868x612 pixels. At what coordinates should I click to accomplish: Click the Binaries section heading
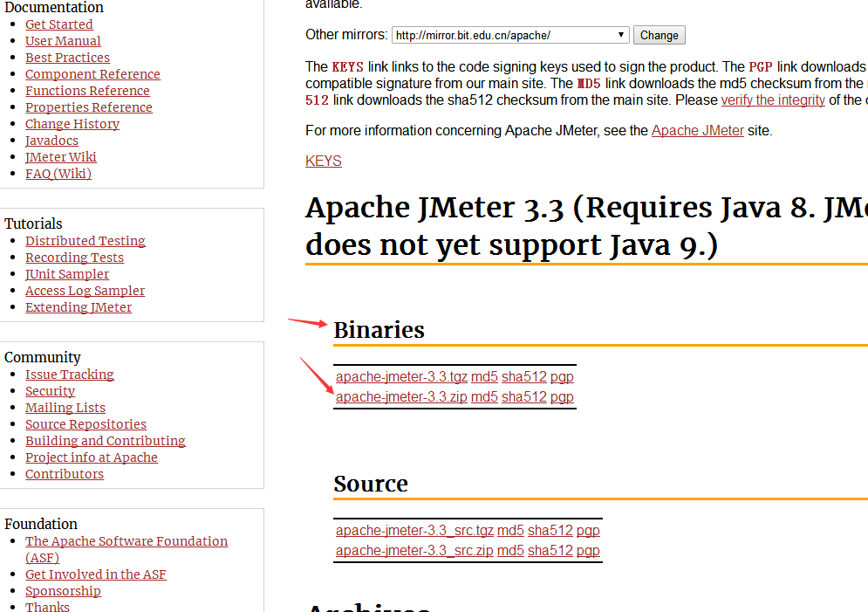379,330
